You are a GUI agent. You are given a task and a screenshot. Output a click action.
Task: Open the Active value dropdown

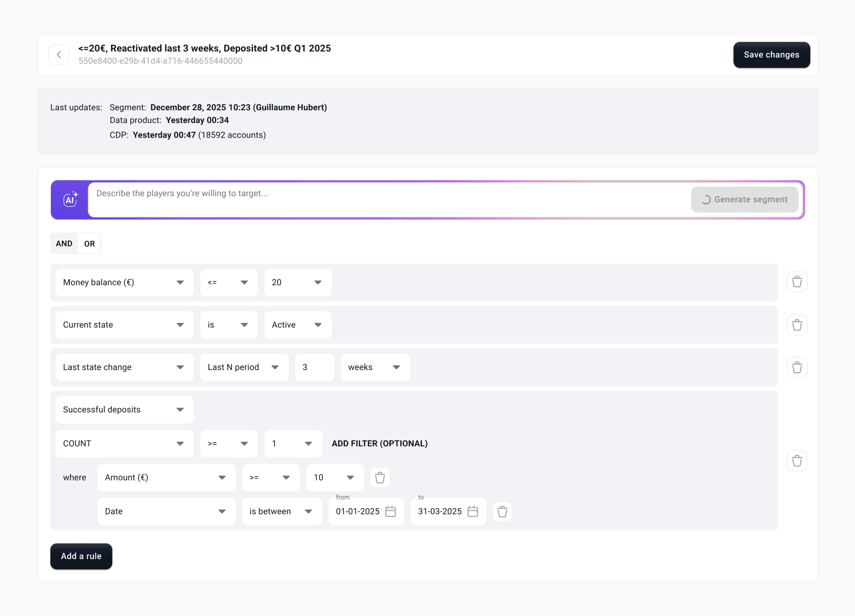298,325
